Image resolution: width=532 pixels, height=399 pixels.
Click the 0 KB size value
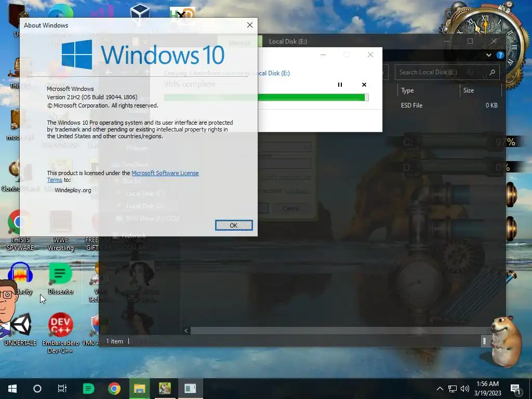(491, 105)
